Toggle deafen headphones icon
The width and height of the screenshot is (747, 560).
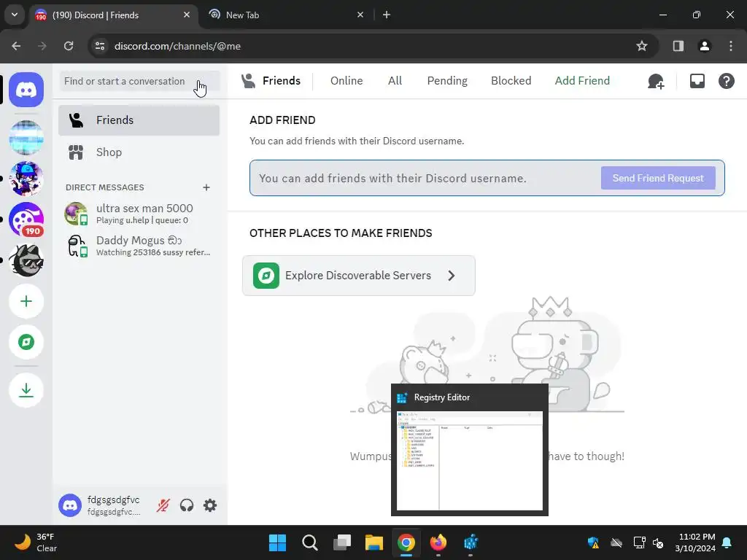tap(187, 505)
